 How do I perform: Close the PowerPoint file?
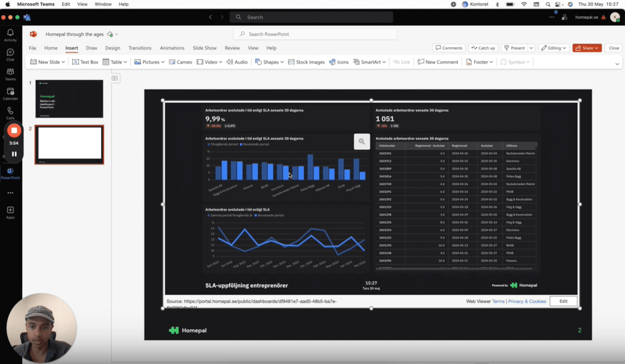click(614, 48)
